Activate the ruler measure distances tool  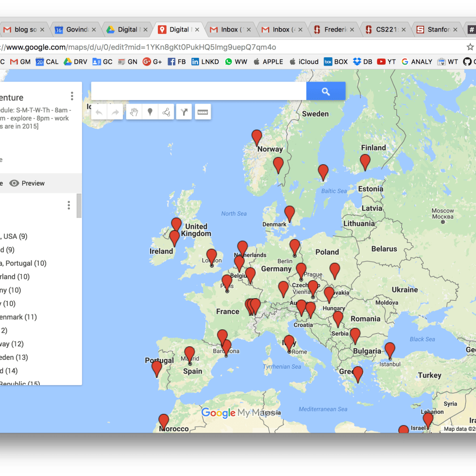tap(203, 112)
